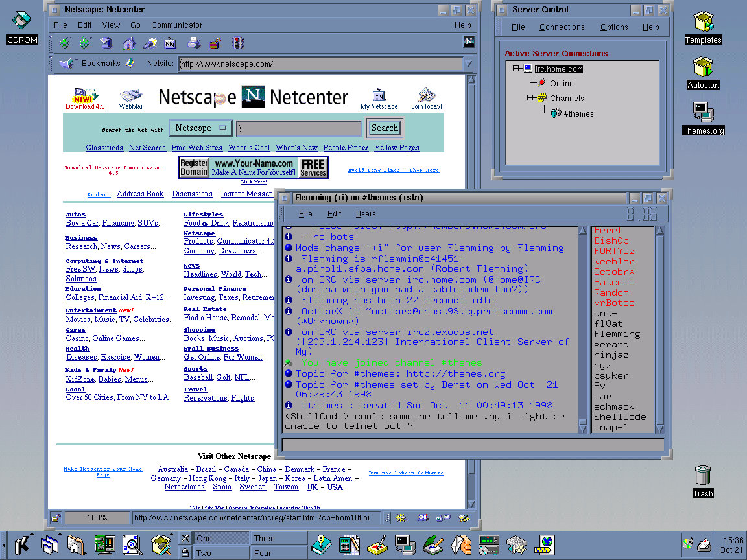The height and width of the screenshot is (560, 747).
Task: Open the Netsite URL history dropdown arrow
Action: click(468, 64)
